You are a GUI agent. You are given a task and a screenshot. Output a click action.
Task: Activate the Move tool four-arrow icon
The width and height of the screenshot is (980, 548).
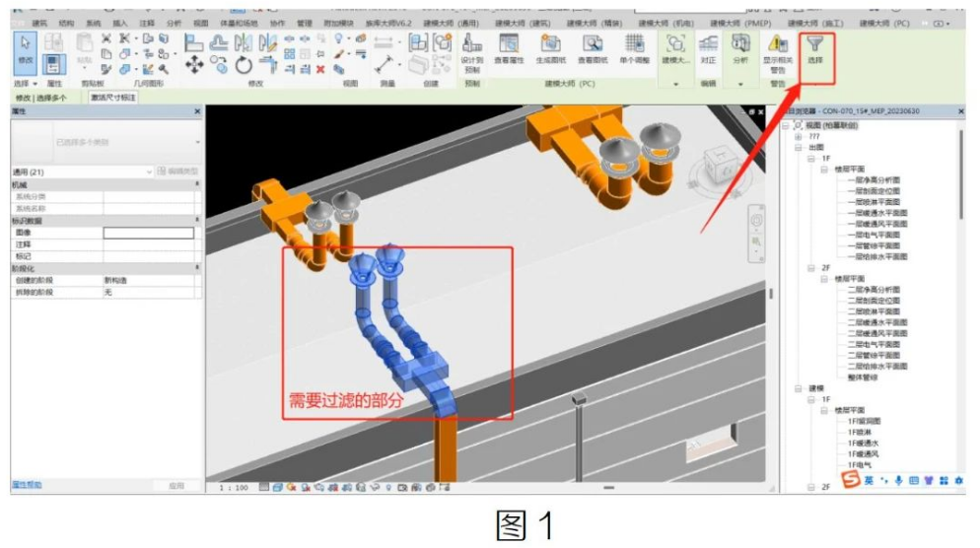point(194,64)
